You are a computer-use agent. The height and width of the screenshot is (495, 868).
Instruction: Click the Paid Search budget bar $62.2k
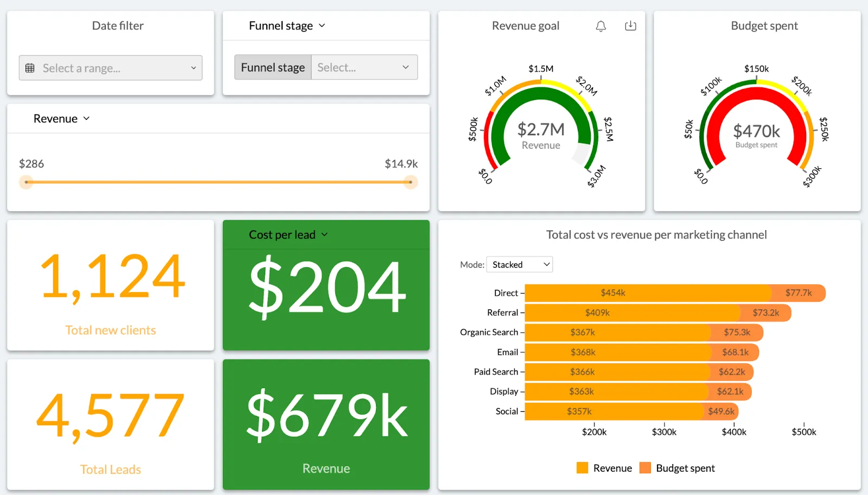pos(732,372)
